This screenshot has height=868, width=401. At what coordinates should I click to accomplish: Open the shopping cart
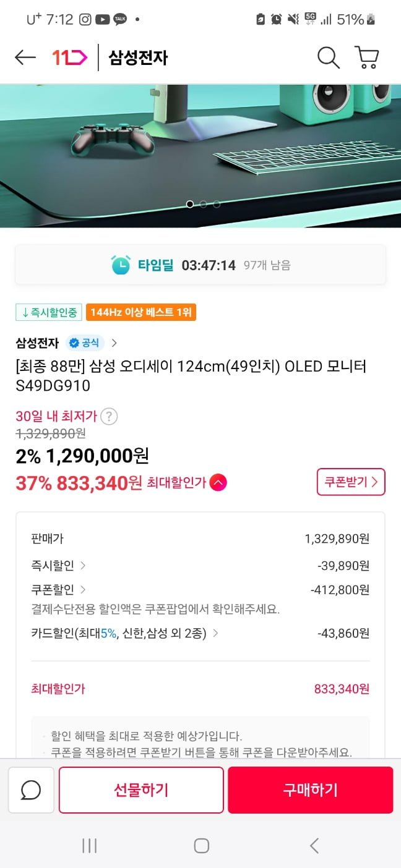(x=366, y=57)
